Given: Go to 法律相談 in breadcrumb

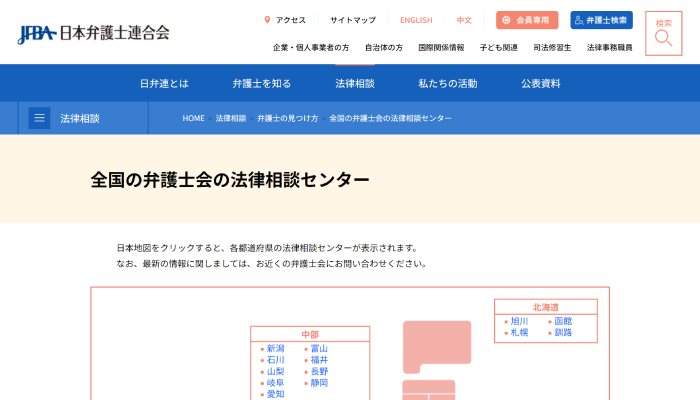Looking at the screenshot, I should pyautogui.click(x=231, y=118).
